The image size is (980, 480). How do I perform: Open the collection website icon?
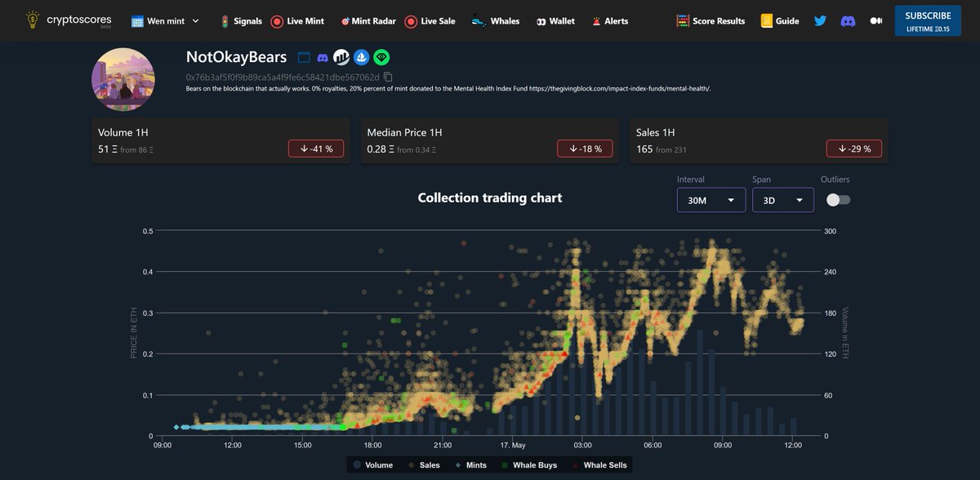tap(304, 57)
